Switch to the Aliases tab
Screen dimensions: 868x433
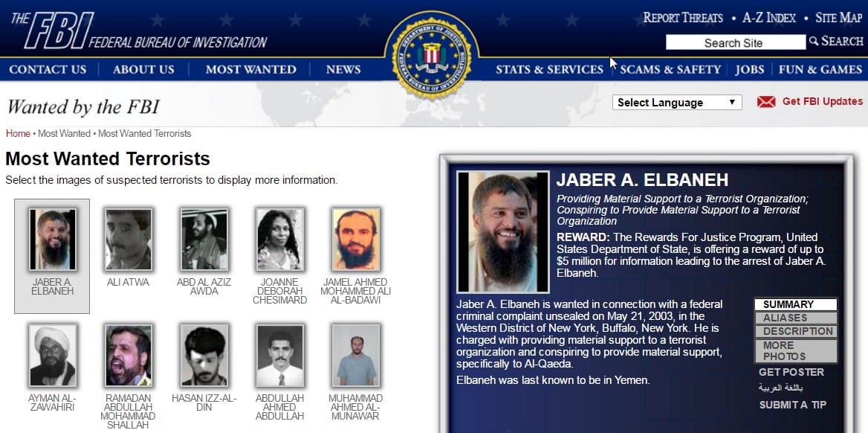[x=795, y=318]
